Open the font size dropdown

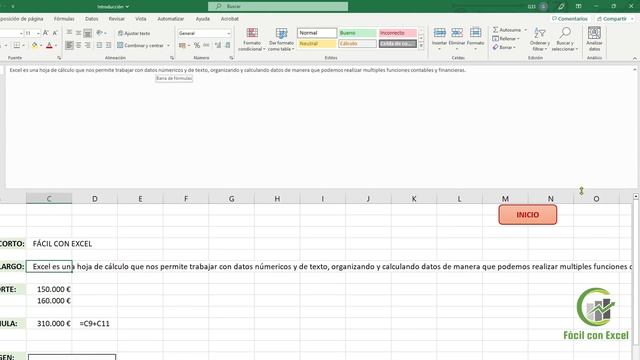[x=38, y=33]
